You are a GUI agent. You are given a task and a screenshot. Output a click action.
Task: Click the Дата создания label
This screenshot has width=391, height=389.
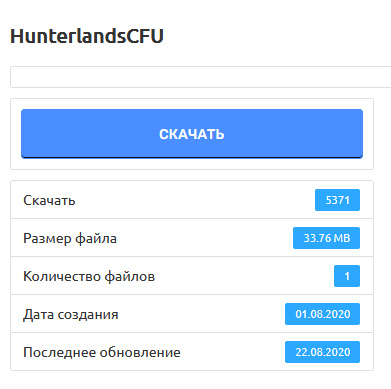71,314
